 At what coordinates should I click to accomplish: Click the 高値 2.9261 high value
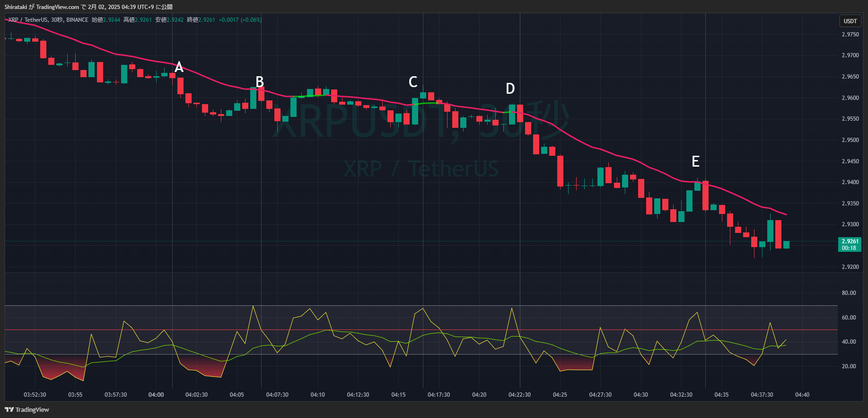tap(138, 20)
